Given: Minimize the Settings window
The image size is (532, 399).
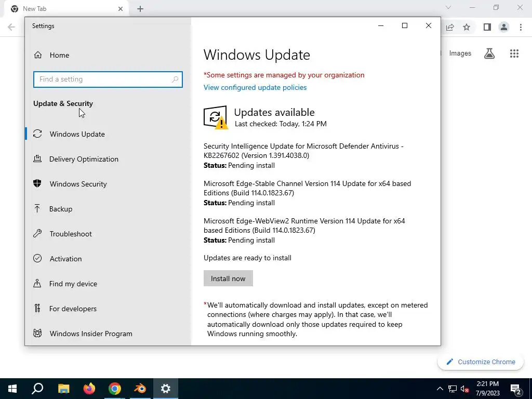Looking at the screenshot, I should pyautogui.click(x=381, y=25).
